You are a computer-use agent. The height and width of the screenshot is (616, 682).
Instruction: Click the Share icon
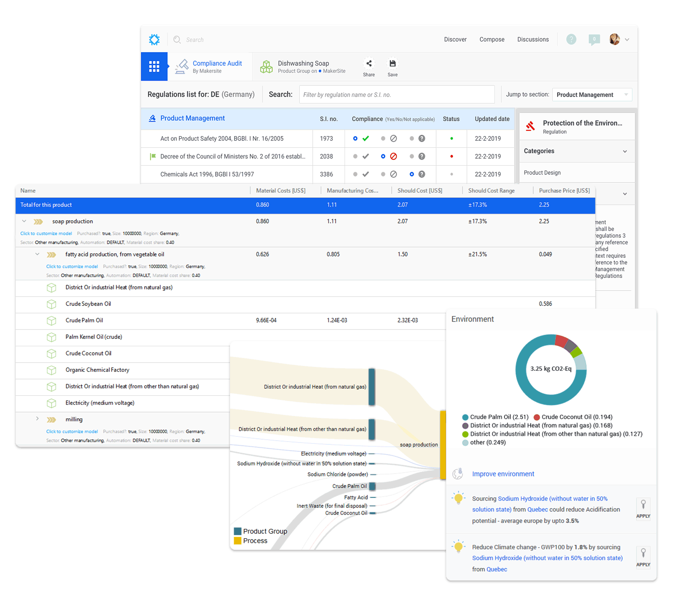point(369,64)
